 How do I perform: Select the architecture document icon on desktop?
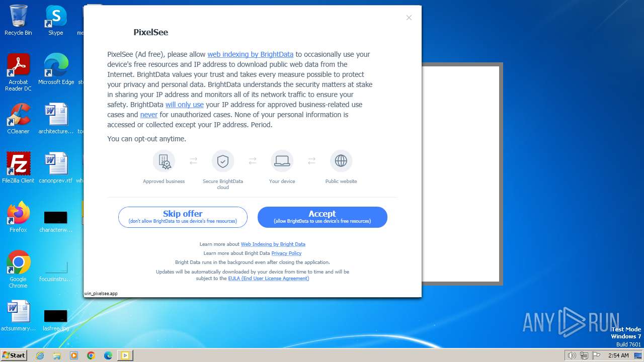coord(56,119)
